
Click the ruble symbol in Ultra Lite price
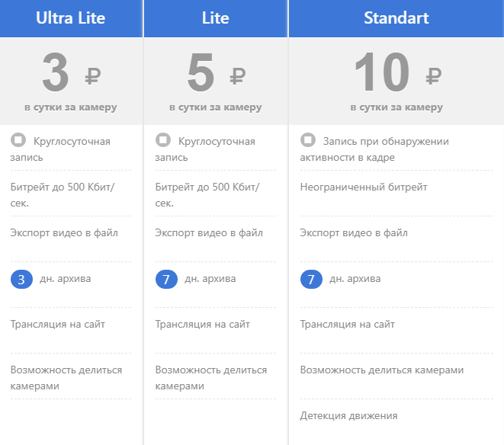(x=93, y=75)
